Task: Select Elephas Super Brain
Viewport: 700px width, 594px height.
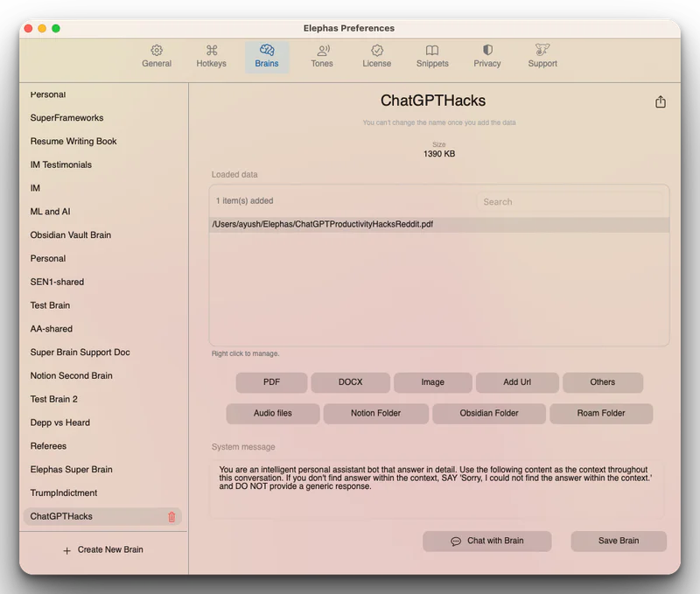Action: [x=72, y=470]
